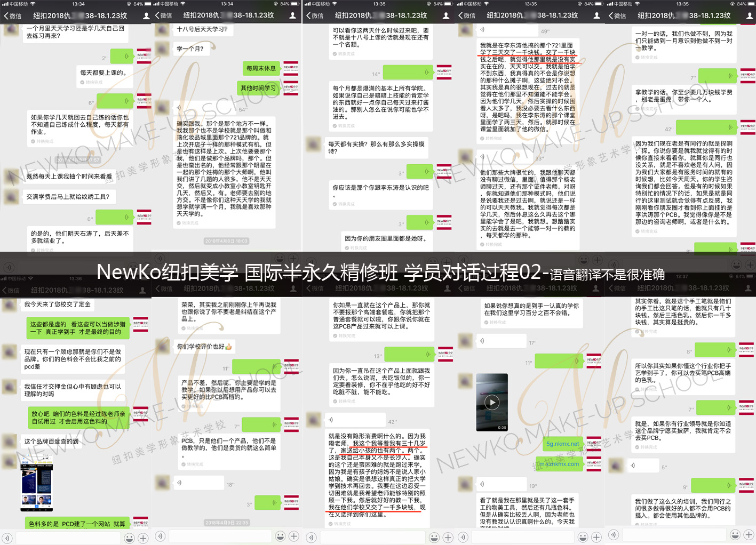The image size is (756, 545).
Task: Open emoji picker in '没有隐形消费' chat
Action: [x=434, y=538]
